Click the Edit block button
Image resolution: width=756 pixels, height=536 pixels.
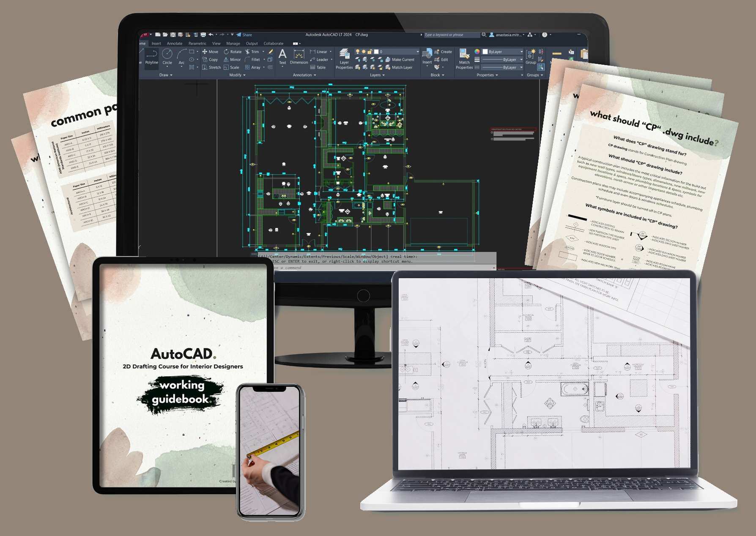tap(441, 60)
